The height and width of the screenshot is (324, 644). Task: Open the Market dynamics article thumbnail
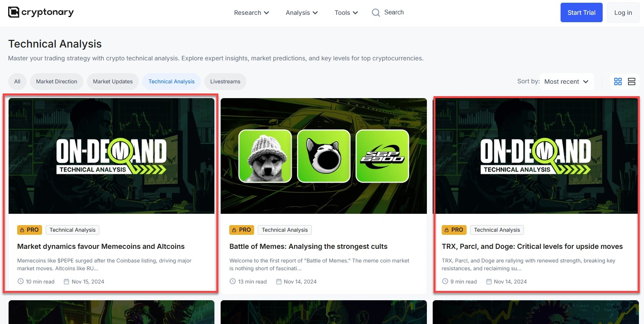click(x=111, y=156)
